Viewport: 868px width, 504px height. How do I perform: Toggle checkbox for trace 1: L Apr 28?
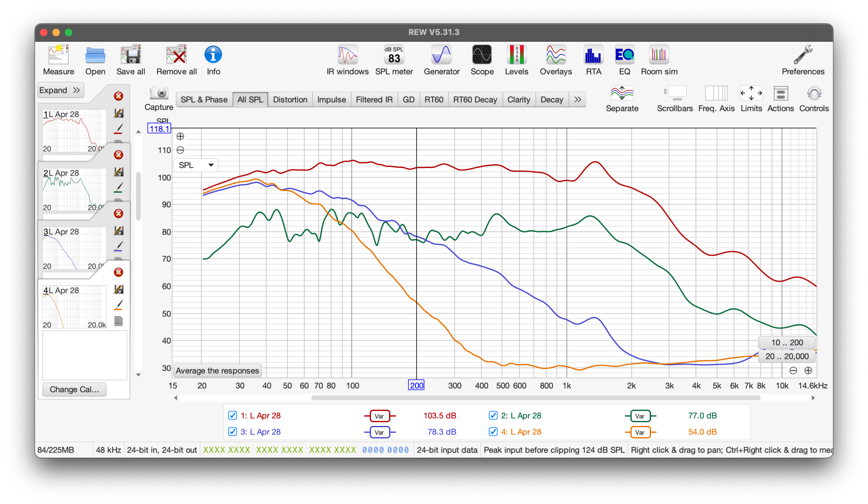[x=232, y=415]
